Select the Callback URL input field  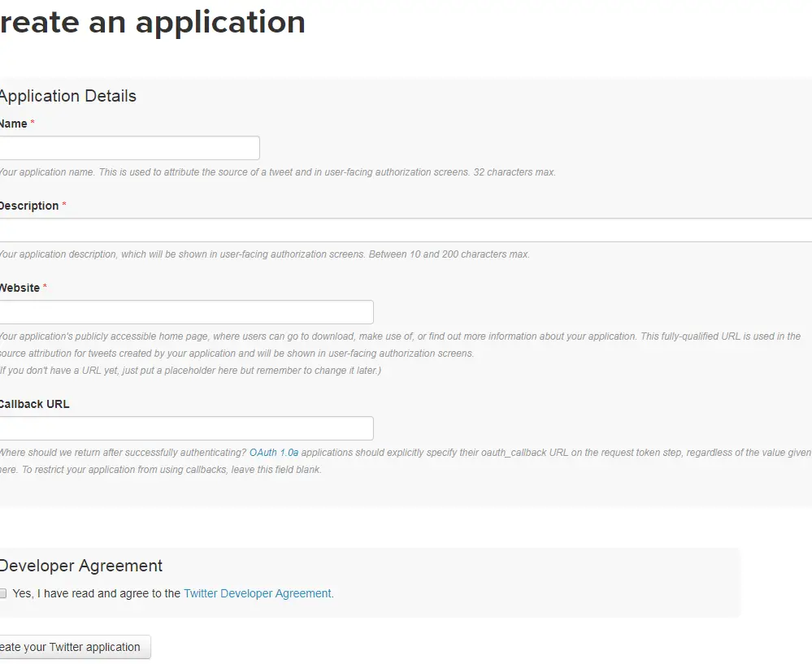[x=186, y=428]
